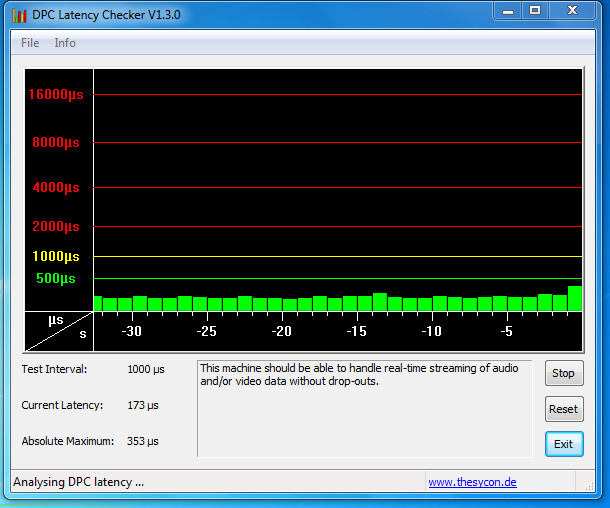The image size is (610, 508).
Task: Click the Analysing DPC latency status text
Action: (x=79, y=482)
